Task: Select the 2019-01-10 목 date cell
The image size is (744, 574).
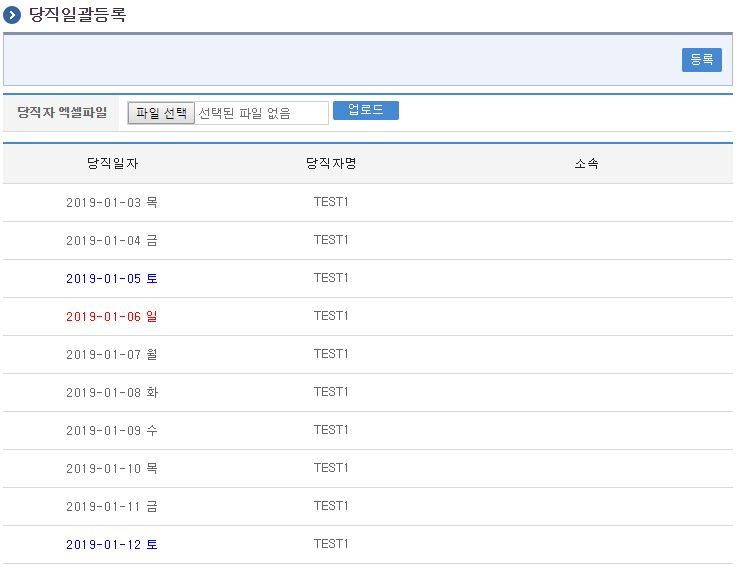Action: pyautogui.click(x=112, y=468)
